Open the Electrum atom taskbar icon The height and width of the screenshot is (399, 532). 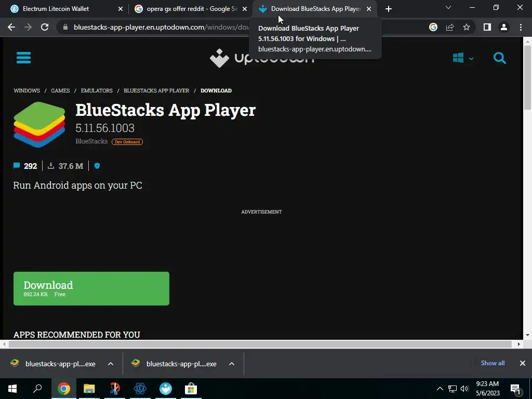pyautogui.click(x=140, y=389)
